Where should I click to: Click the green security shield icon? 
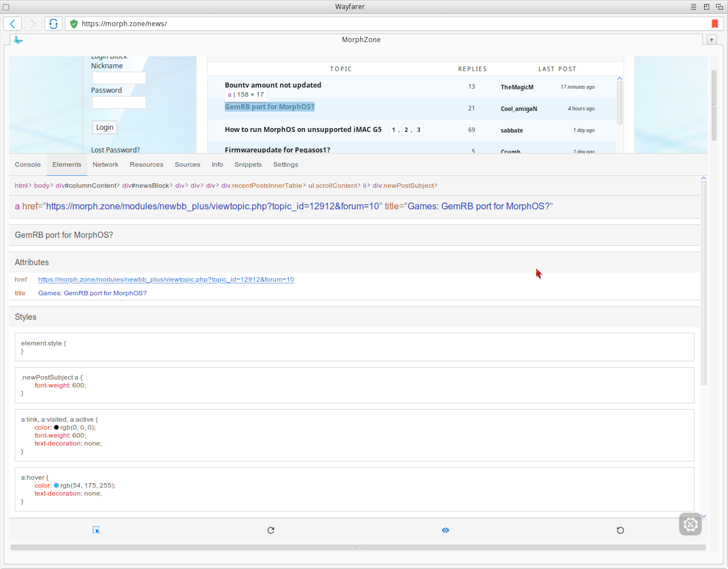point(73,24)
